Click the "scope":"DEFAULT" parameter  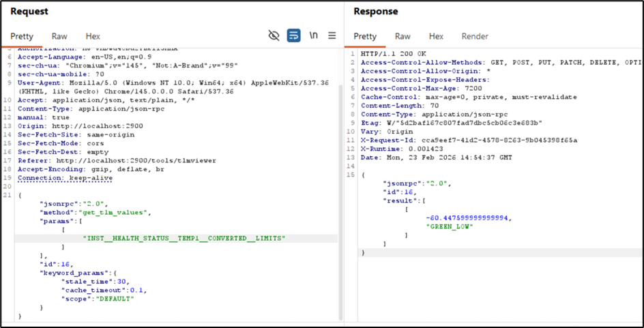point(98,299)
